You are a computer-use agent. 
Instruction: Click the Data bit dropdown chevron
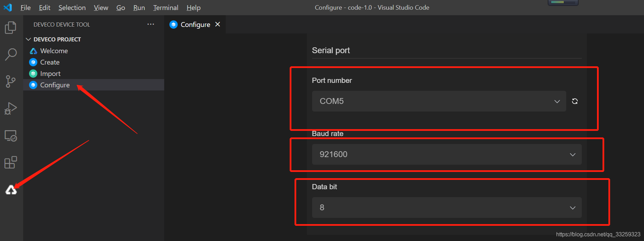(572, 208)
